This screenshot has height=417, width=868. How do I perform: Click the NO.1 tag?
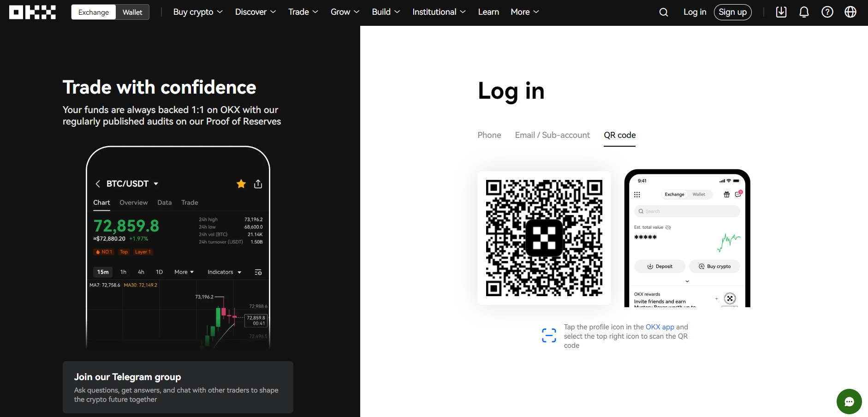tap(104, 252)
